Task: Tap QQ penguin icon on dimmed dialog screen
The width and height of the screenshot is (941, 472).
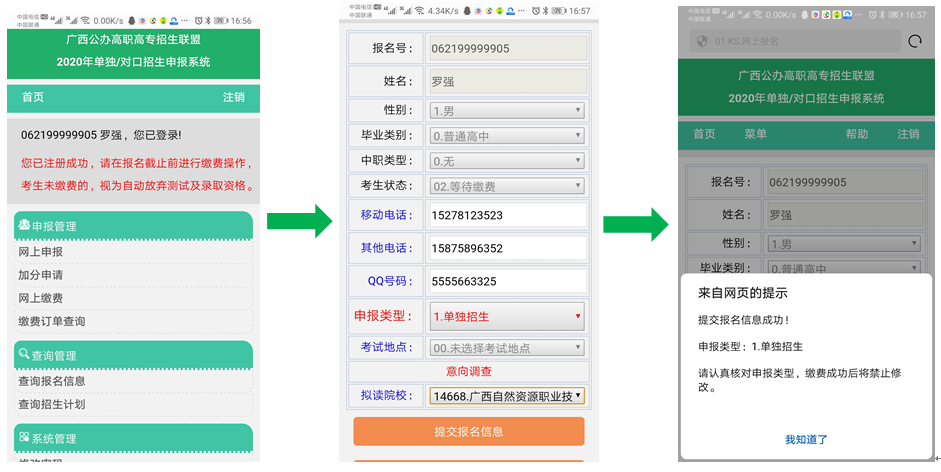Action: (806, 15)
